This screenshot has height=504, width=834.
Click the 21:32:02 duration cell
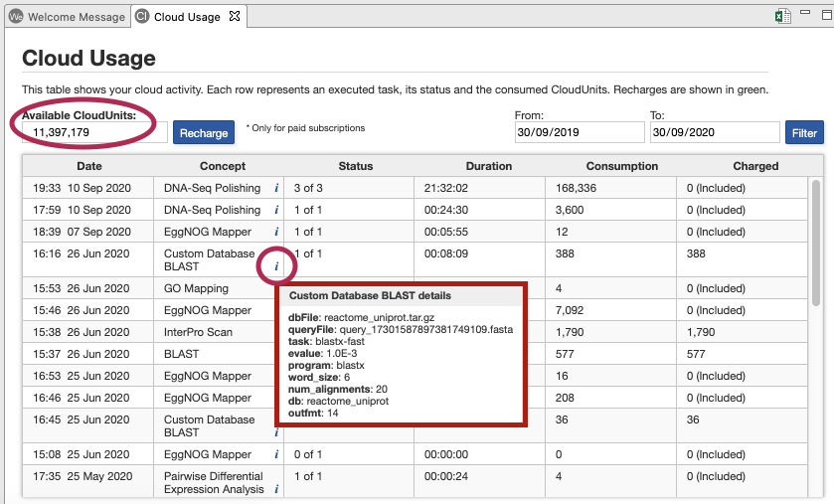point(480,188)
